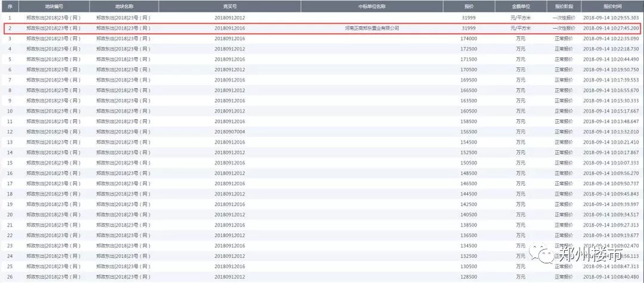Click the bid value 156500
Screen dimensions: 644x283
pos(469,132)
